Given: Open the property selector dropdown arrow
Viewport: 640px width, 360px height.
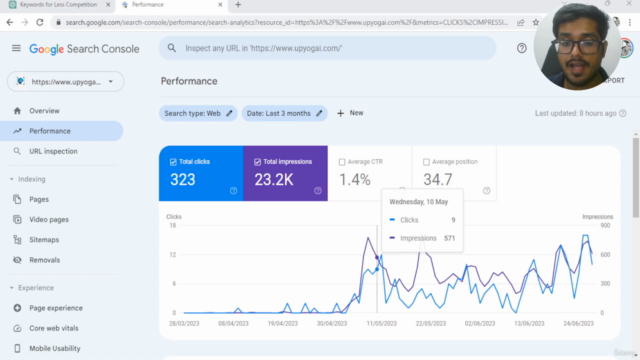Looking at the screenshot, I should (x=111, y=82).
